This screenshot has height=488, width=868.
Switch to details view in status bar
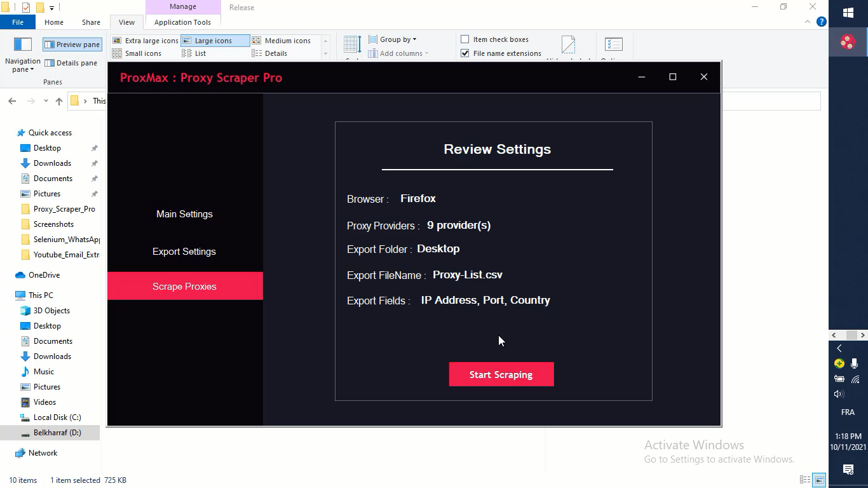pyautogui.click(x=805, y=480)
